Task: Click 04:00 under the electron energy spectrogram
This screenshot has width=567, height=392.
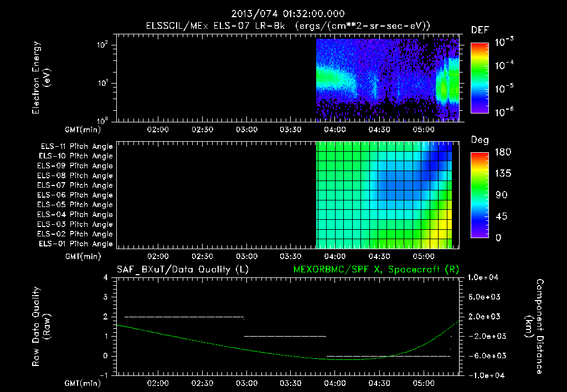Action: (335, 130)
